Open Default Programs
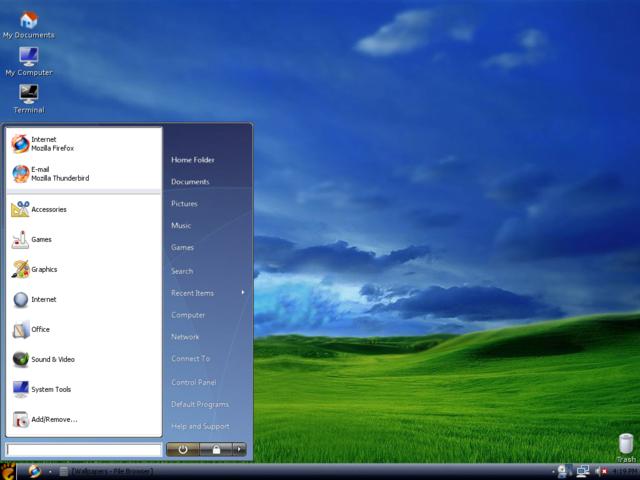This screenshot has width=640, height=480. click(200, 404)
